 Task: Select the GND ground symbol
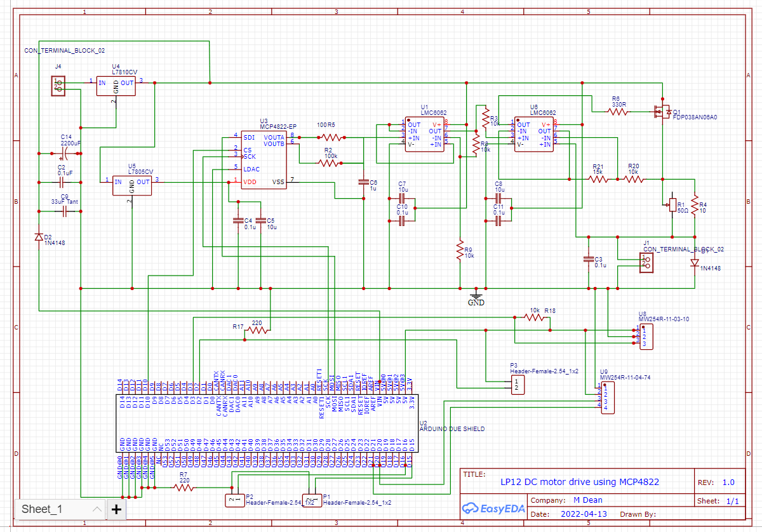coord(476,297)
